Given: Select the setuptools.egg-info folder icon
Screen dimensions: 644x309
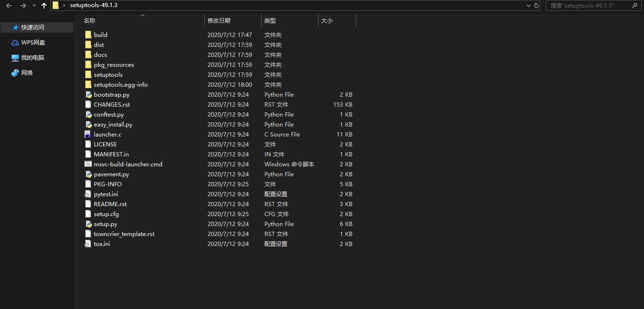Looking at the screenshot, I should pos(88,84).
